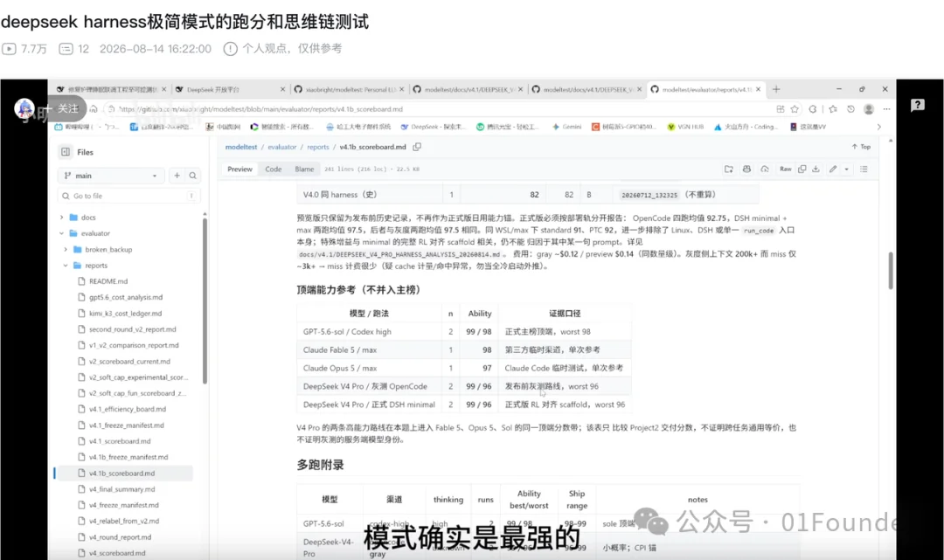The image size is (944, 560).
Task: Download the raw file icon
Action: point(816,169)
